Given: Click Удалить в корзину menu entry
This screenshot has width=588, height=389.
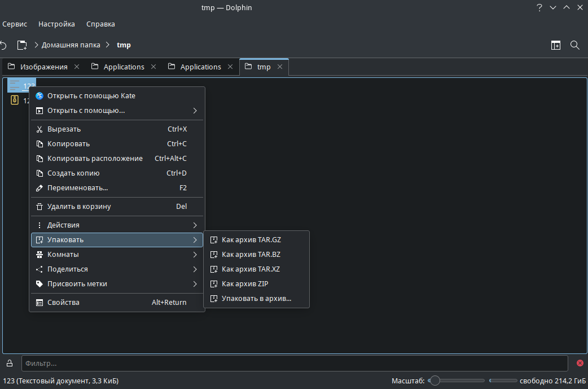Looking at the screenshot, I should coord(79,207).
